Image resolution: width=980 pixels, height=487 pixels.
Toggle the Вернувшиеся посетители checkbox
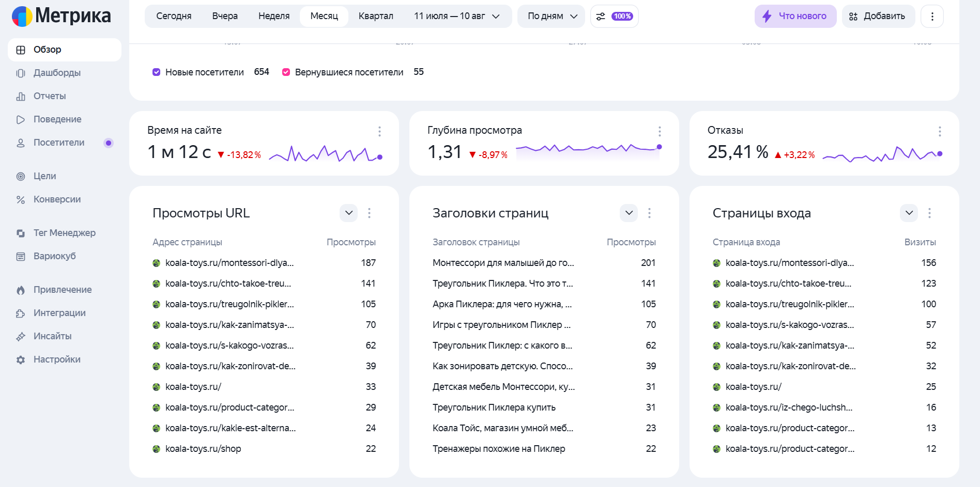pos(286,72)
